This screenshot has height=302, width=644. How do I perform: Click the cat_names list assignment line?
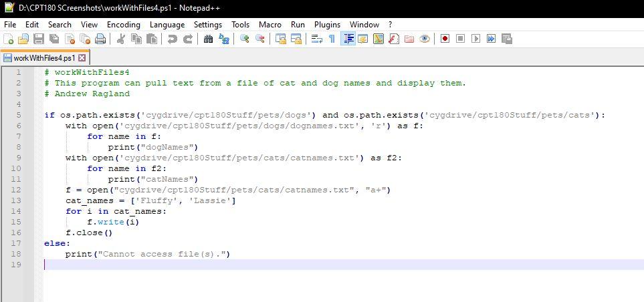pos(150,200)
